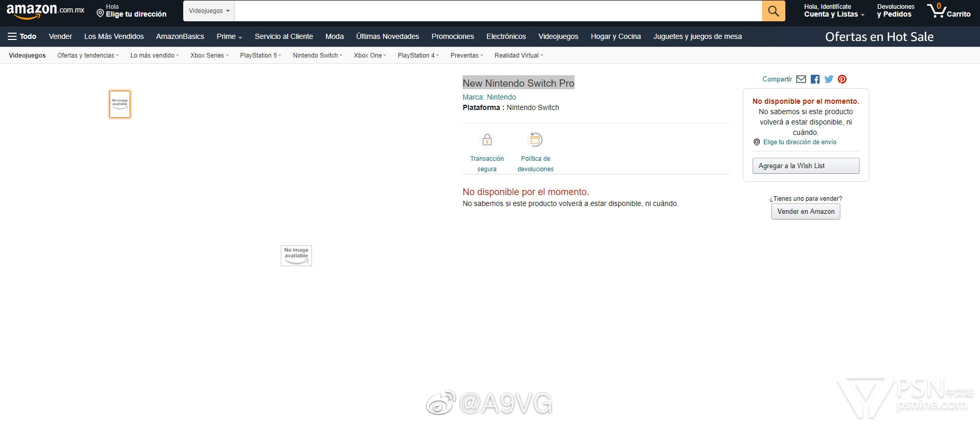
Task: Share product on Twitter
Action: coord(828,79)
